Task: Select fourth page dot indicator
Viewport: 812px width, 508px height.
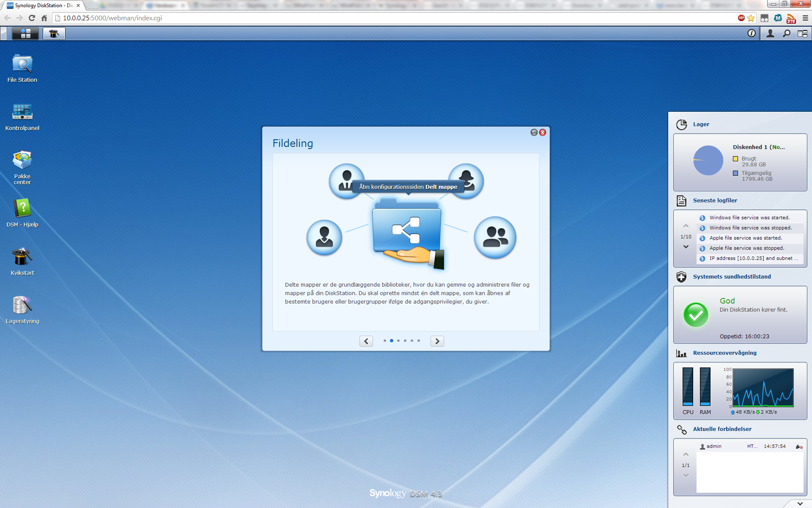Action: pyautogui.click(x=405, y=341)
